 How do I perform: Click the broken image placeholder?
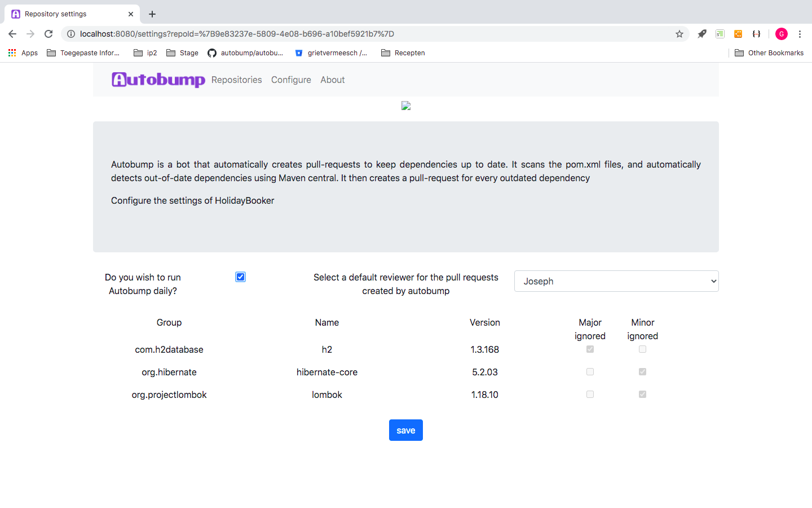[x=406, y=106]
